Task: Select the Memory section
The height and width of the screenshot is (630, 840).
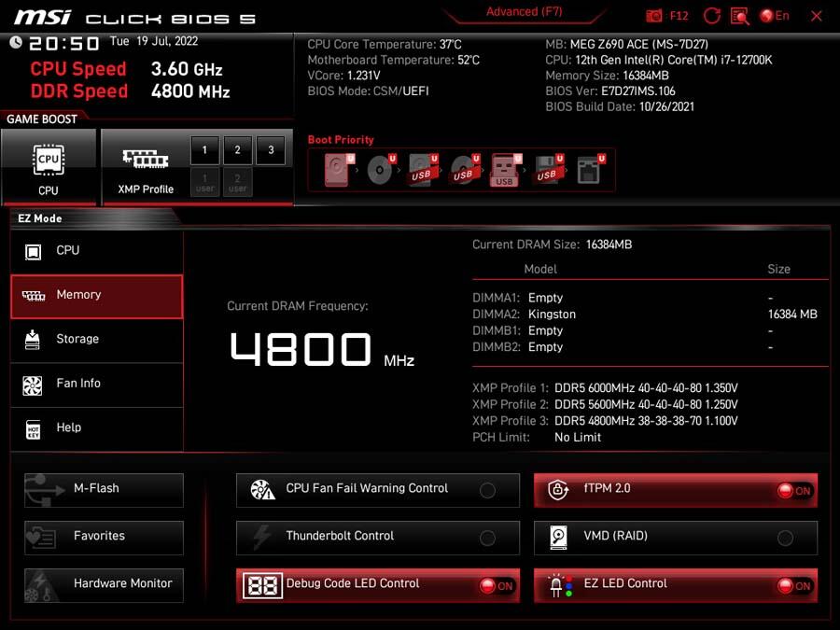Action: click(97, 297)
